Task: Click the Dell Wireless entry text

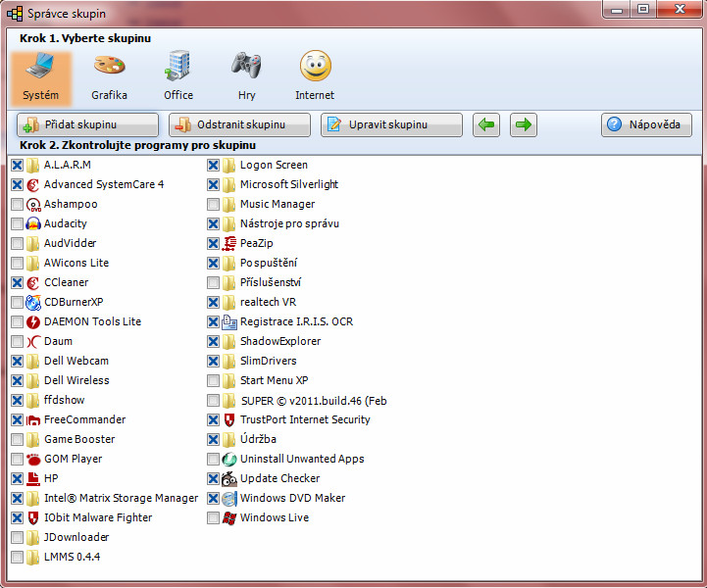Action: click(x=76, y=380)
